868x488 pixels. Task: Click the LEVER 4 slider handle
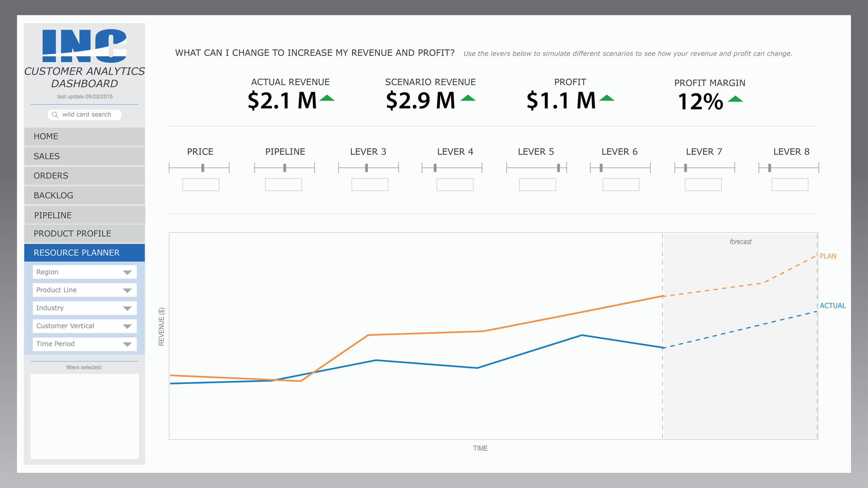point(435,168)
